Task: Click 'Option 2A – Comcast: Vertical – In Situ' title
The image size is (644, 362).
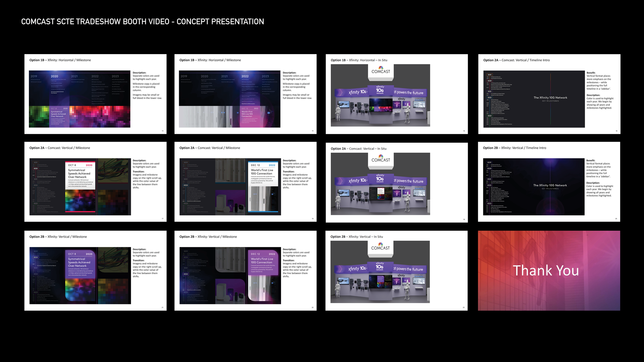Action: (359, 149)
